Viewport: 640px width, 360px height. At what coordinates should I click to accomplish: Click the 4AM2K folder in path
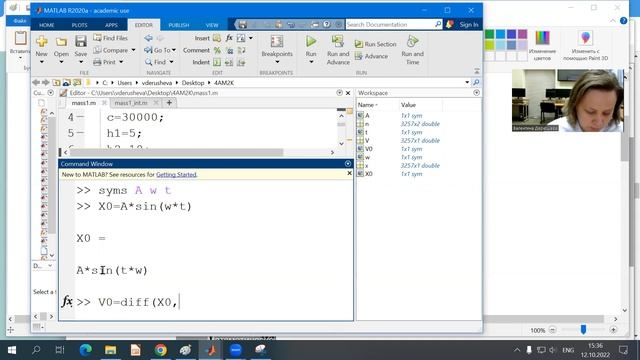[x=224, y=82]
